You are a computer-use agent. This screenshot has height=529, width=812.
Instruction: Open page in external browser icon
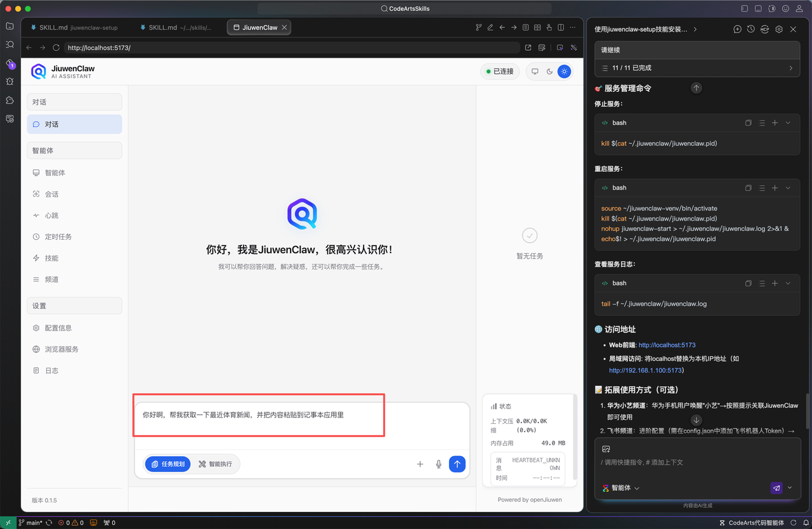tap(528, 48)
